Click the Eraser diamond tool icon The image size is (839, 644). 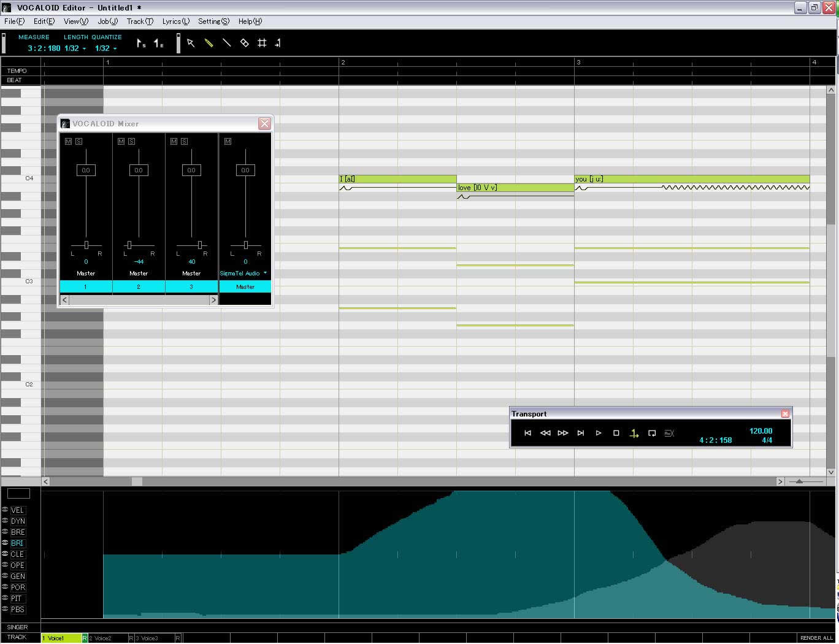pos(244,43)
